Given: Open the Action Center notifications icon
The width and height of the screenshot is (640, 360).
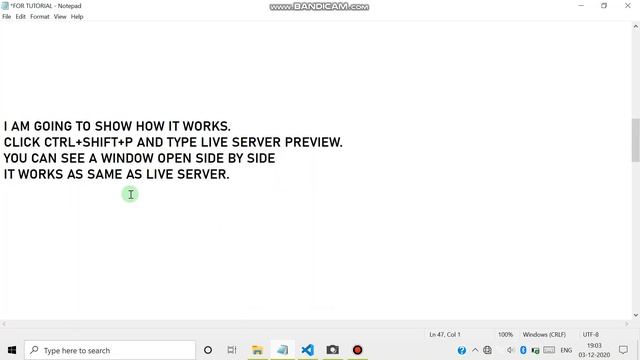Looking at the screenshot, I should tap(623, 350).
